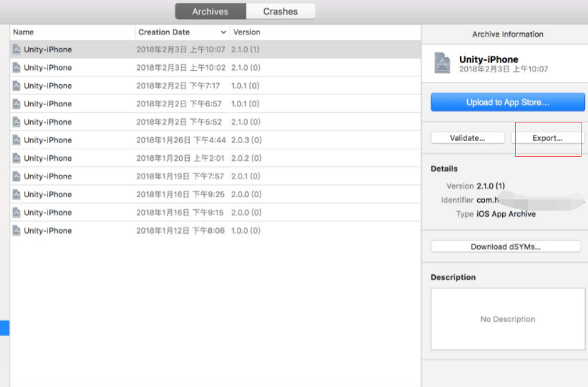Screen dimensions: 588x387
Task: Click the Validate button
Action: pyautogui.click(x=468, y=138)
